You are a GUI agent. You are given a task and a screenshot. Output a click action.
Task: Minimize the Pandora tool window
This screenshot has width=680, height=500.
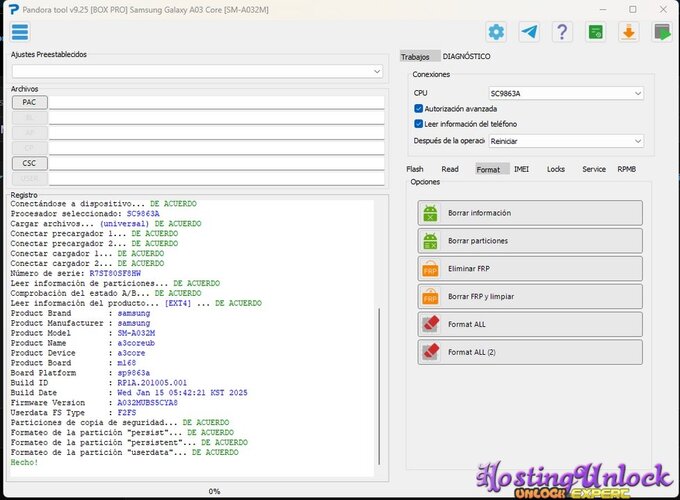pos(603,9)
